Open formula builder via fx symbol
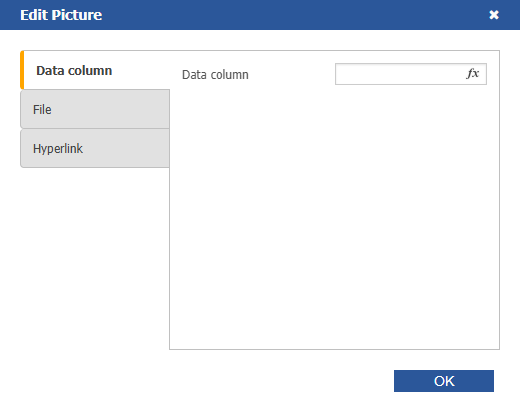The width and height of the screenshot is (520, 412). 473,74
